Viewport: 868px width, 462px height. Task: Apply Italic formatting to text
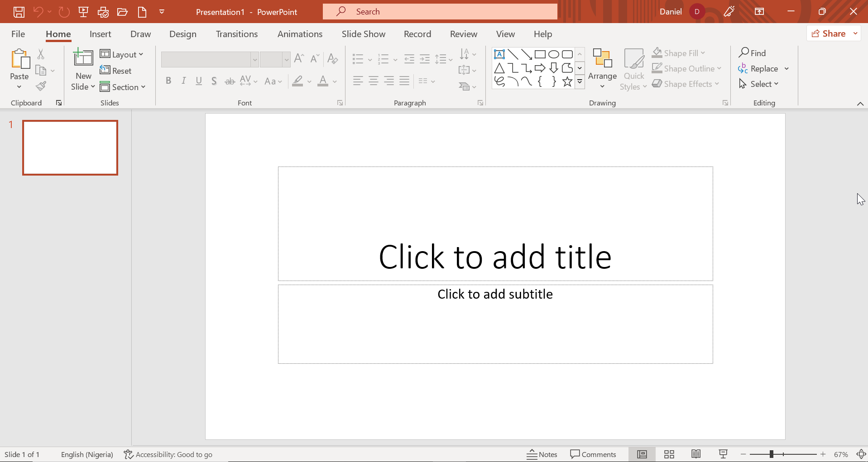click(183, 81)
